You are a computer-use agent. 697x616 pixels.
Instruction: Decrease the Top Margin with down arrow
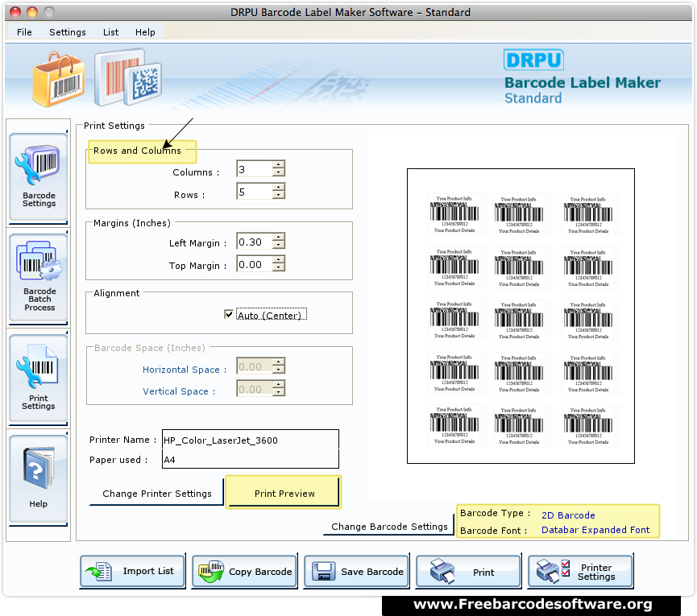coord(279,268)
